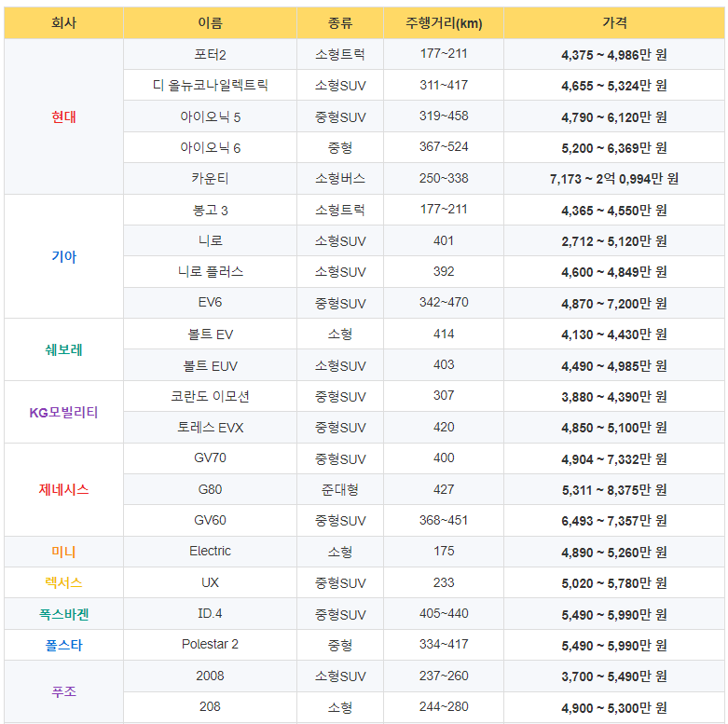Select the 342~470 range cell
Viewport: 728px width, 724px height.
tap(444, 303)
